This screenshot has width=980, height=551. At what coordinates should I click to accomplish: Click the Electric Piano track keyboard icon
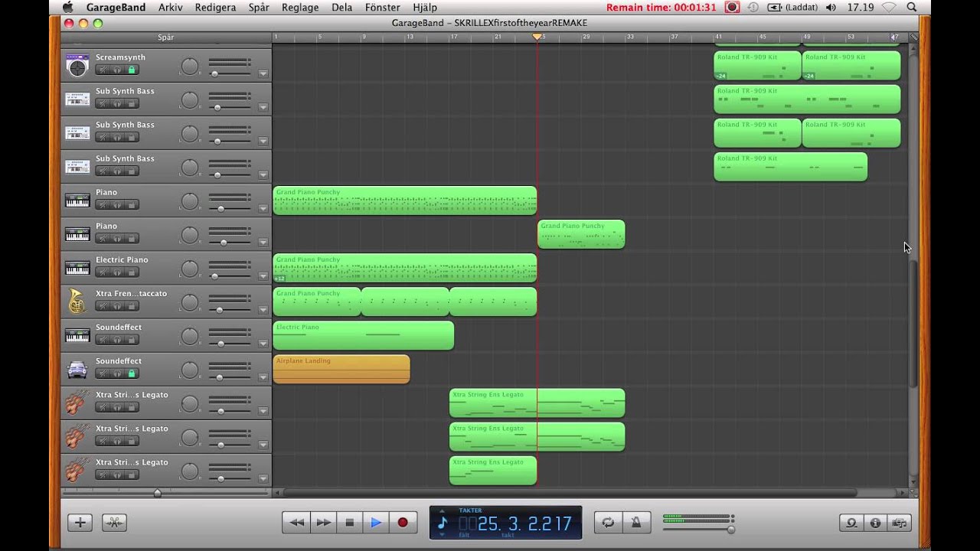coord(77,268)
